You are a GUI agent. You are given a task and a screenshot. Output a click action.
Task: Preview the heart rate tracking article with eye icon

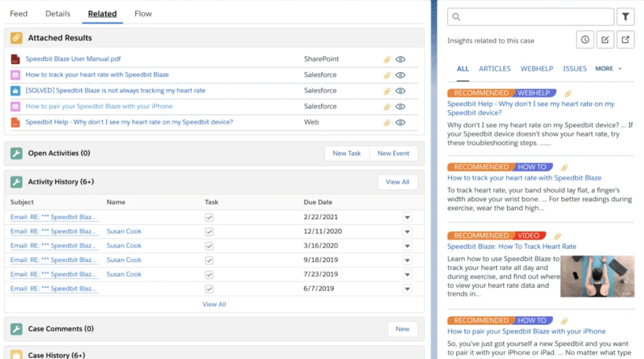(x=400, y=74)
